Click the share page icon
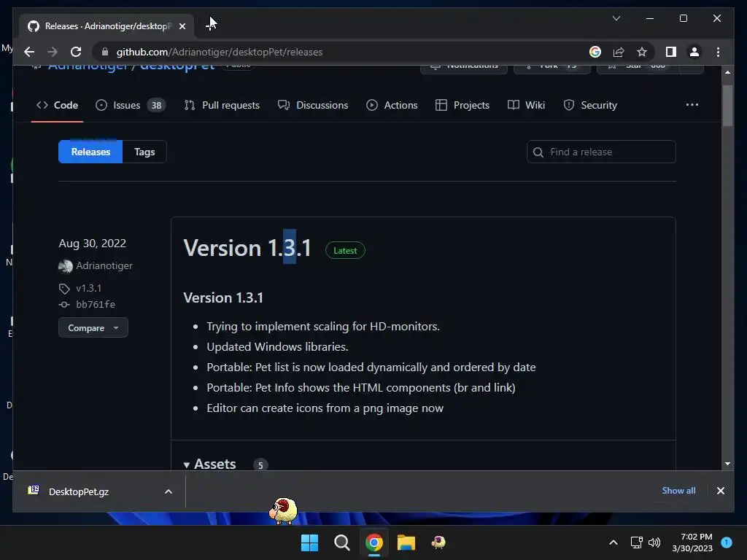This screenshot has height=560, width=747. (619, 52)
